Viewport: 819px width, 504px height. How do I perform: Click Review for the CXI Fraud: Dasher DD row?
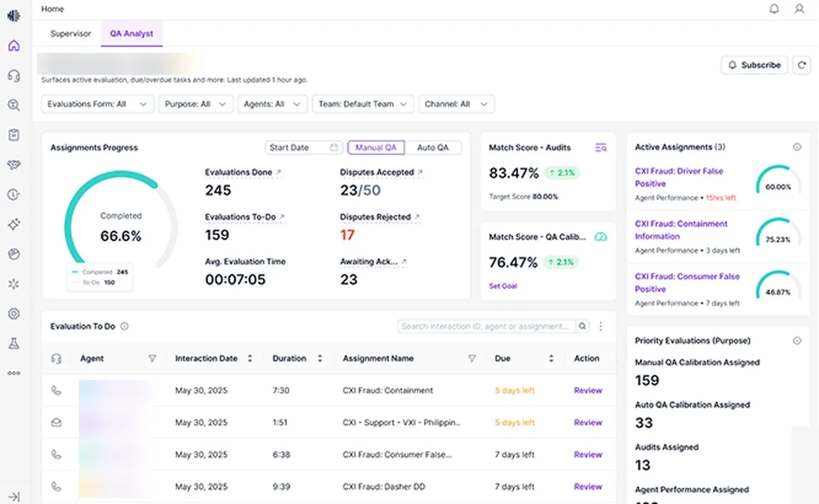(588, 487)
